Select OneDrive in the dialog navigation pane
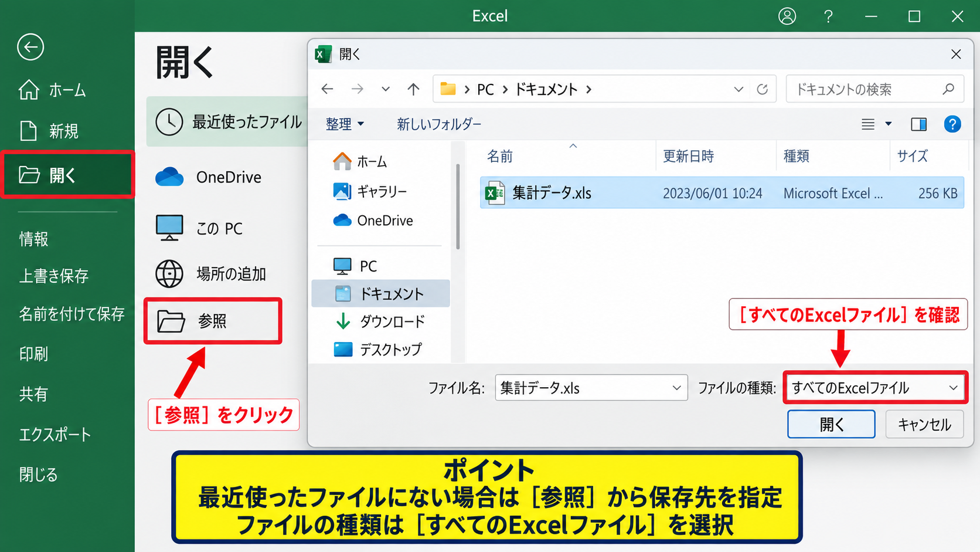 pyautogui.click(x=373, y=221)
